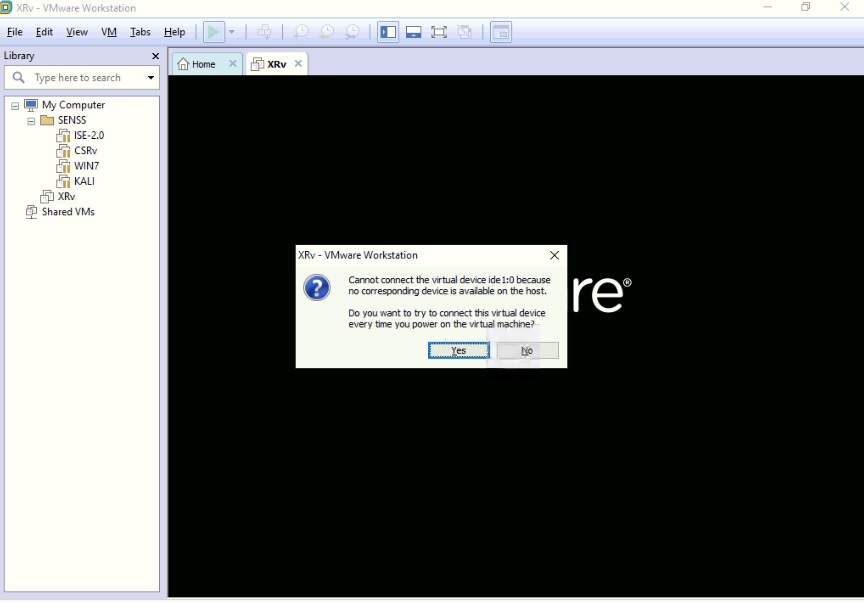864x602 pixels.
Task: Show or hide the thumbnail bar
Action: coord(413,31)
